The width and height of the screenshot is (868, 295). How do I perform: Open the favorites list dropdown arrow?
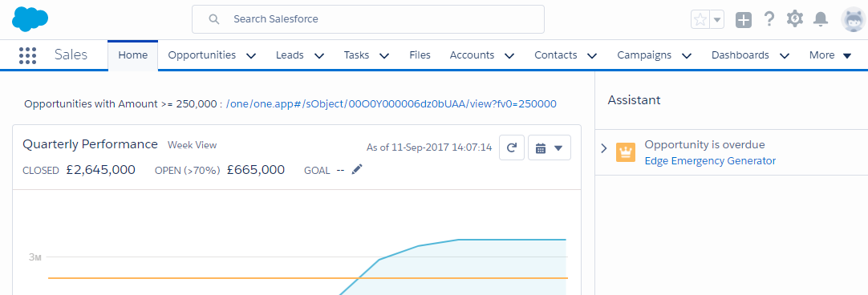(x=717, y=20)
